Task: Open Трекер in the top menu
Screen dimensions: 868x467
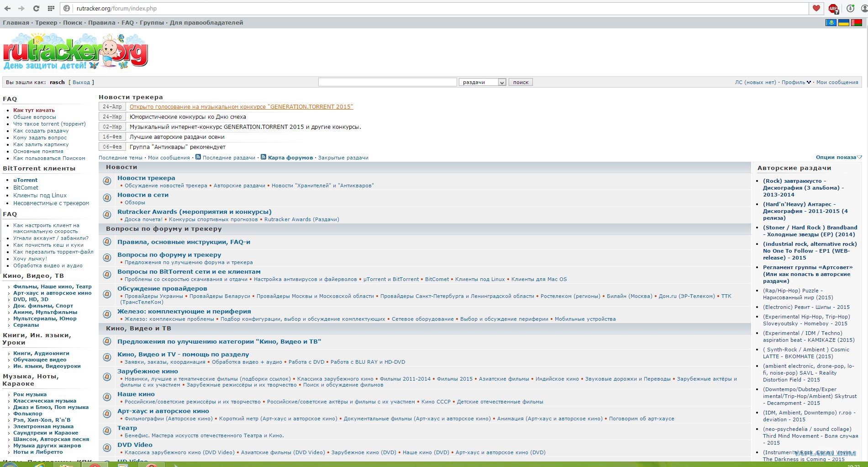Action: point(46,22)
